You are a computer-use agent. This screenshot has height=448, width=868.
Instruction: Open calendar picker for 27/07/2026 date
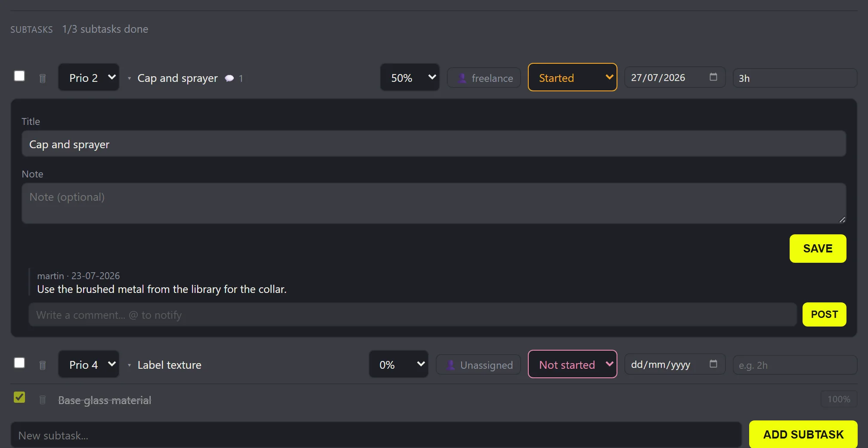click(713, 77)
